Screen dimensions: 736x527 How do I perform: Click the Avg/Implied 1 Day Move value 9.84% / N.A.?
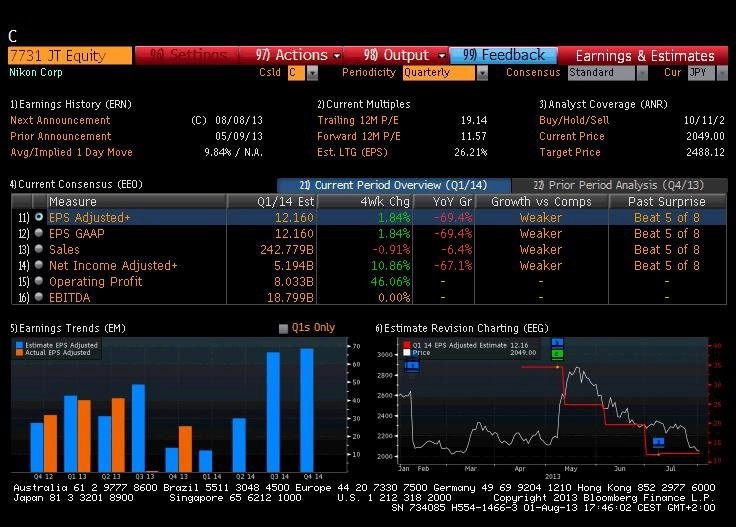233,152
